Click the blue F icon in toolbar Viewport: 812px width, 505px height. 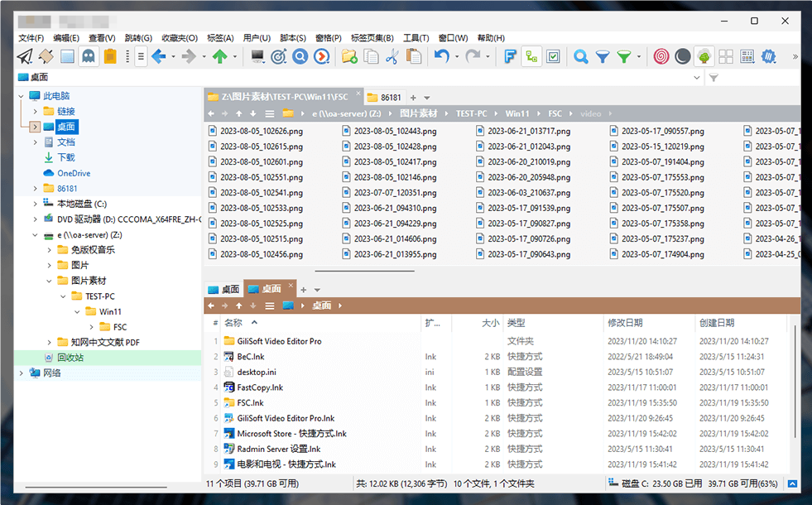coord(510,56)
